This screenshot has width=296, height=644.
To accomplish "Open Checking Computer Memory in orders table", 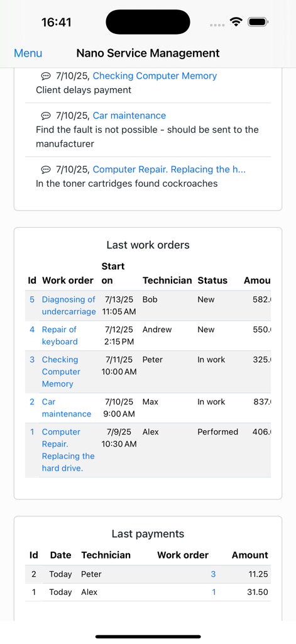I will pyautogui.click(x=61, y=372).
